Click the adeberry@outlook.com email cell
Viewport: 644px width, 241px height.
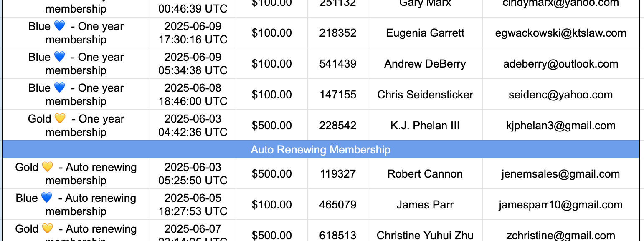tap(560, 64)
